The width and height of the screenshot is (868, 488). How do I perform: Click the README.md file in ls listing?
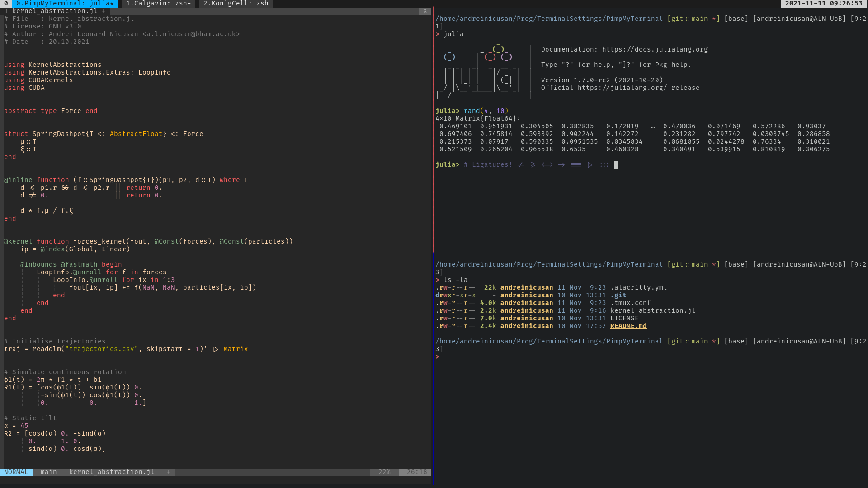coord(628,326)
